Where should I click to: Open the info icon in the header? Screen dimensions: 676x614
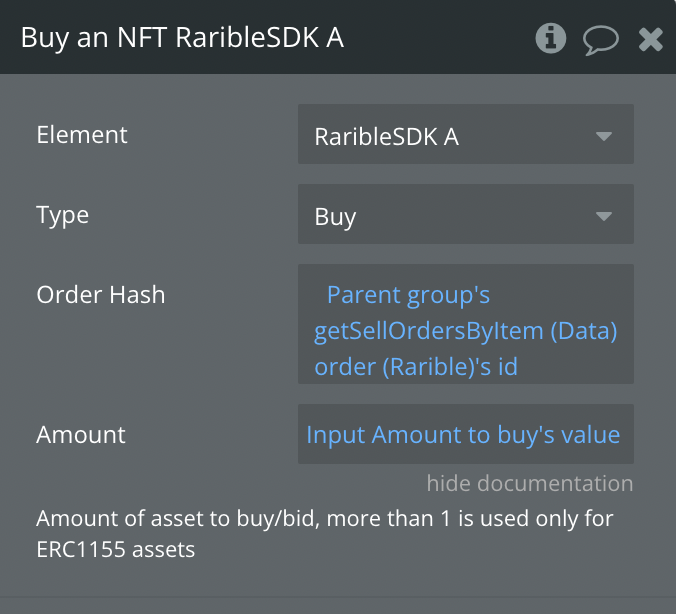tap(551, 39)
